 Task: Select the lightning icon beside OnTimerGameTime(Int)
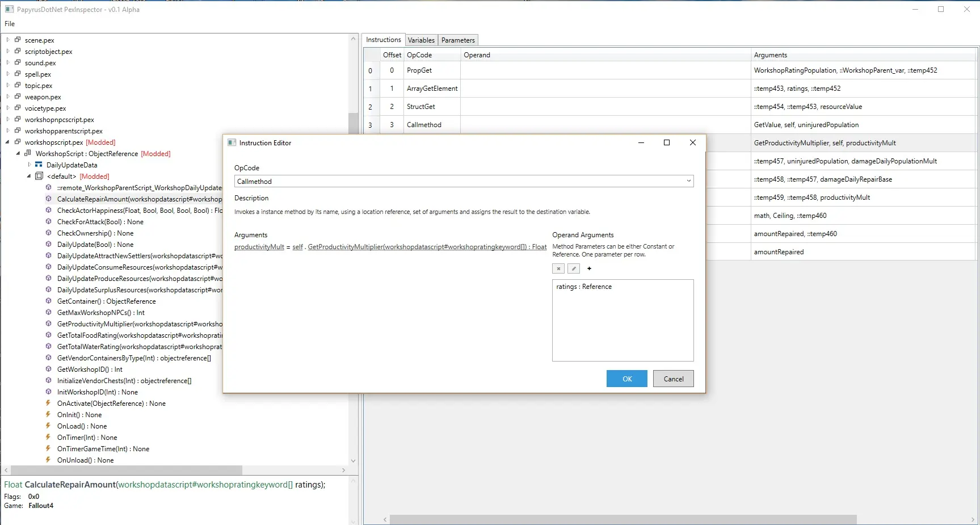point(48,448)
